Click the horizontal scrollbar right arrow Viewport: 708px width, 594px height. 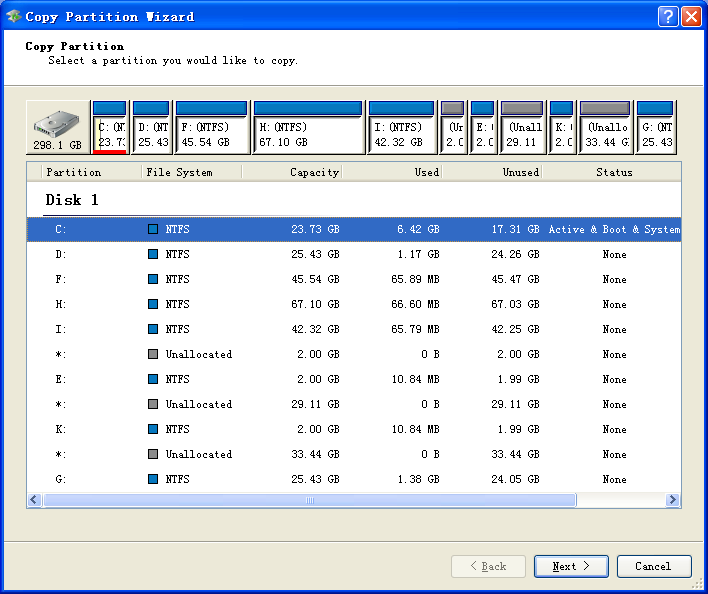point(673,500)
